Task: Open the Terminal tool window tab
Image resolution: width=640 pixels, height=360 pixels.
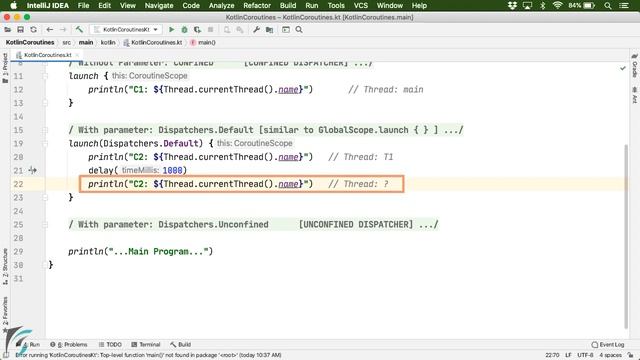Action: (x=146, y=344)
